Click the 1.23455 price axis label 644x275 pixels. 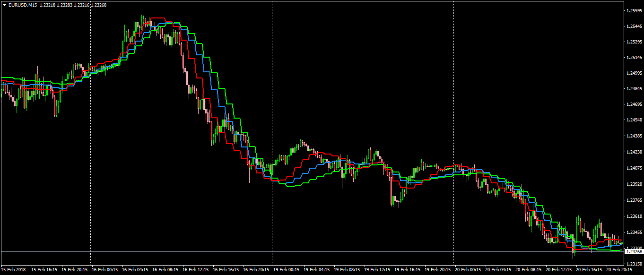(x=634, y=232)
